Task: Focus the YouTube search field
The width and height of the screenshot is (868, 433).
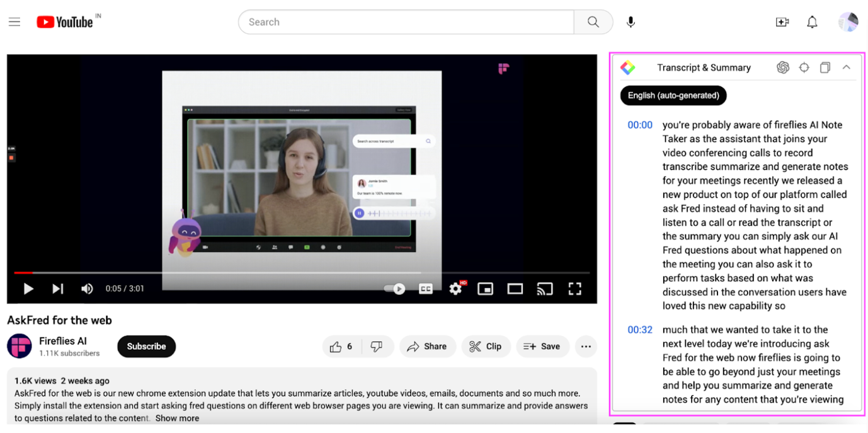Action: pos(406,22)
